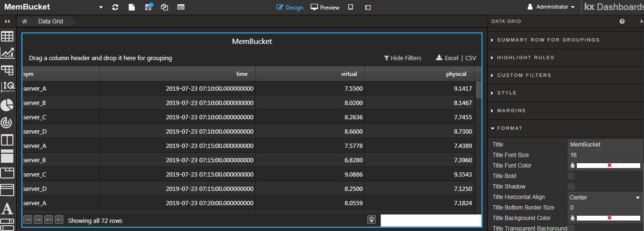This screenshot has height=231, width=644.
Task: Save the dashboard using the floppy disk icon
Action: point(149,7)
